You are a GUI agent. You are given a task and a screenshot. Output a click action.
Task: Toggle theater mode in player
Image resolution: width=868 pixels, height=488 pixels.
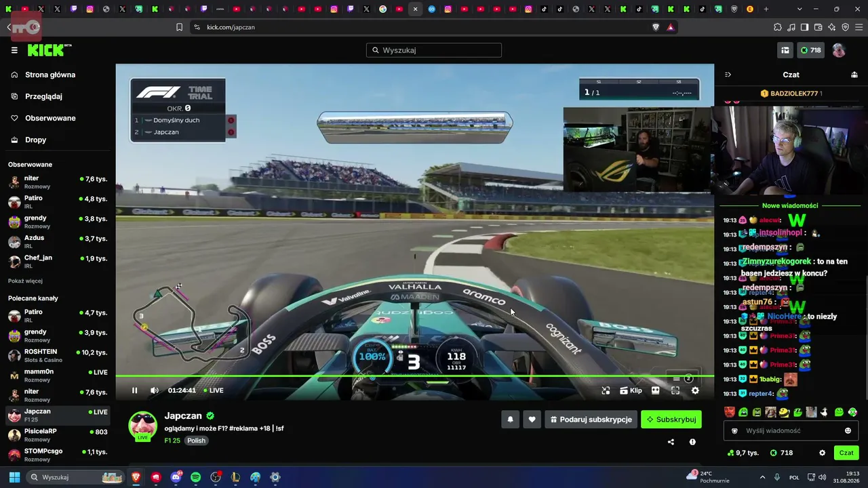pos(656,390)
